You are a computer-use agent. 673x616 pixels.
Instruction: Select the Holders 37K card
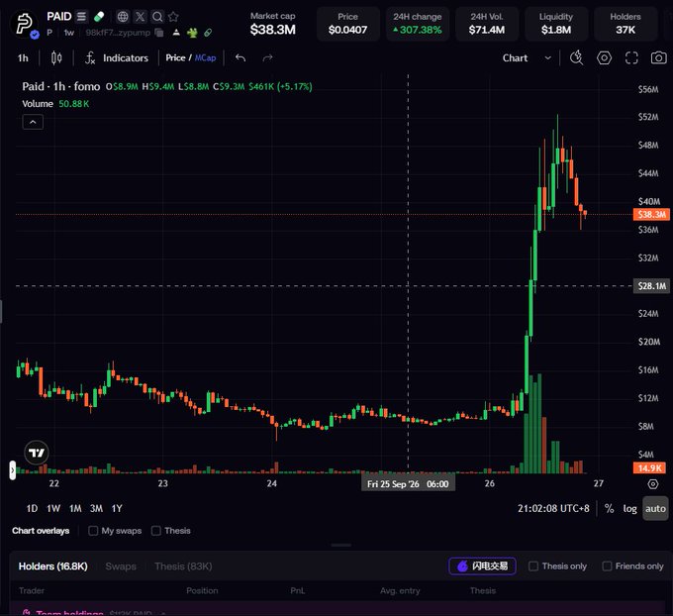(x=625, y=24)
